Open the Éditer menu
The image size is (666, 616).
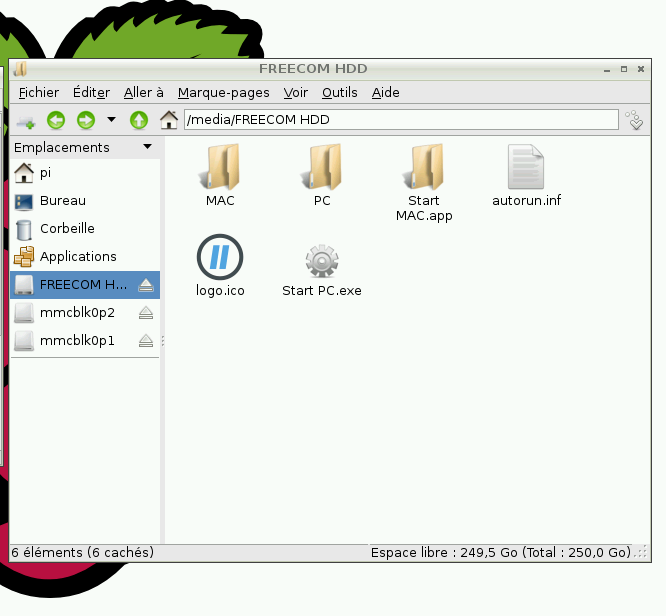pos(91,93)
